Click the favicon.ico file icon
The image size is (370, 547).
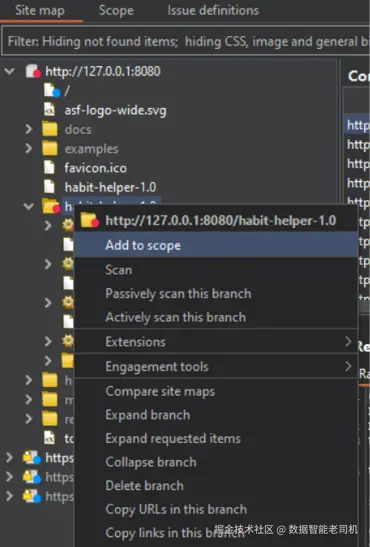point(50,168)
